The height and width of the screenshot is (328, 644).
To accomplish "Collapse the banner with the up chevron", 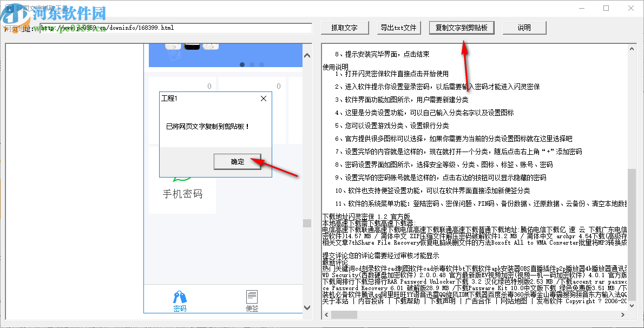I will pyautogui.click(x=306, y=55).
